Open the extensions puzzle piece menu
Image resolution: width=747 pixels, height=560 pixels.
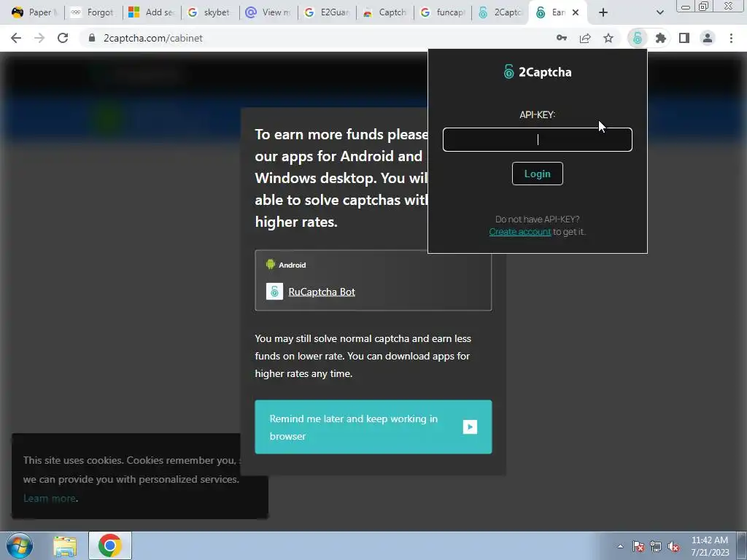pyautogui.click(x=661, y=38)
